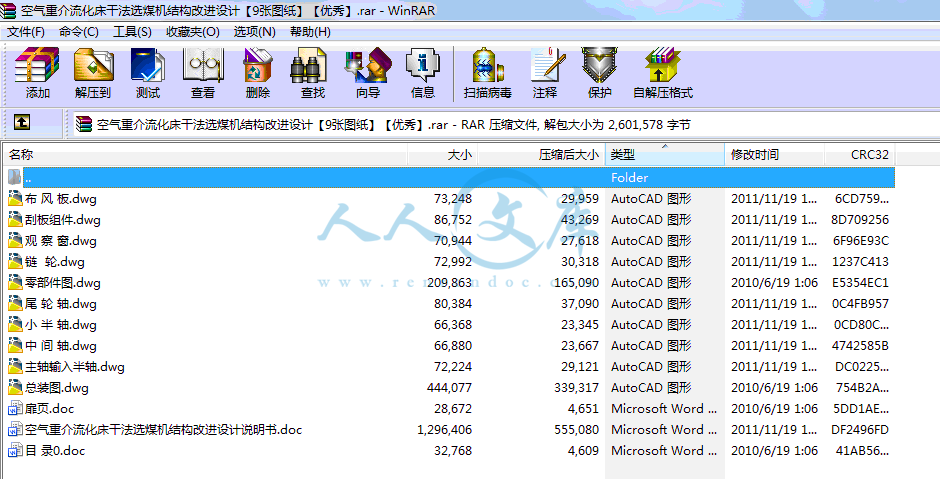Viewport: 940px width, 479px height.
Task: Click the 测试 (Test) toolbar icon
Action: 147,65
